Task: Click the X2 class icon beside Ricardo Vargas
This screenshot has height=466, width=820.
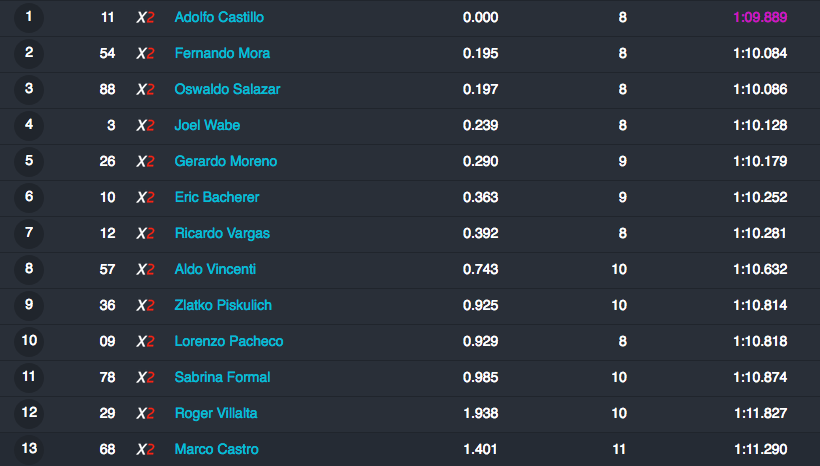Action: [145, 233]
